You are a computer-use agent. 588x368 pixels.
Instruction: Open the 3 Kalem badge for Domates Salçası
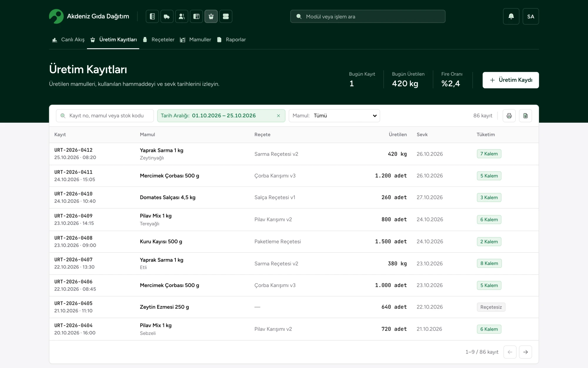point(489,198)
